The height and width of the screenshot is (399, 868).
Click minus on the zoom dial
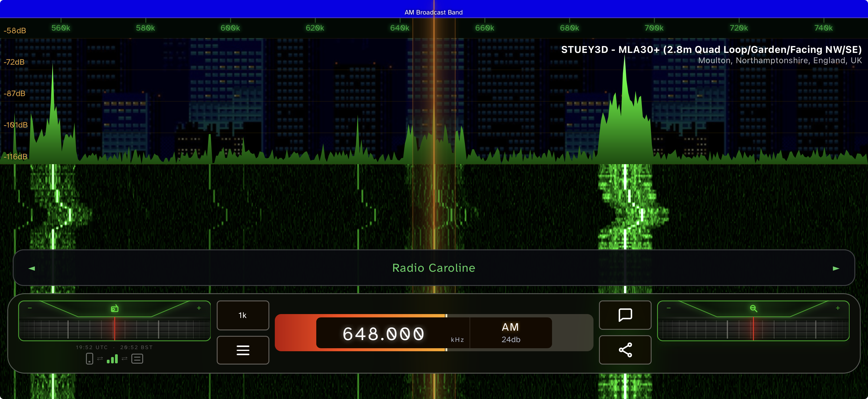669,308
